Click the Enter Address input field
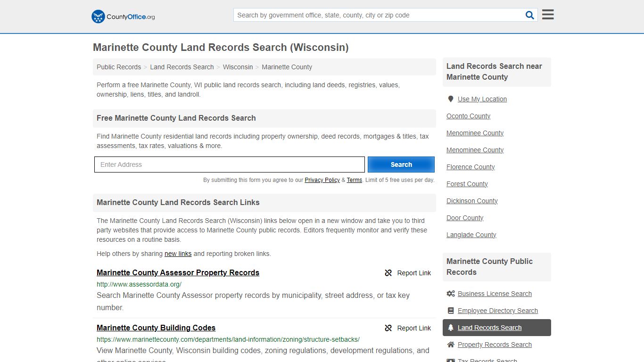The height and width of the screenshot is (362, 644). (230, 165)
